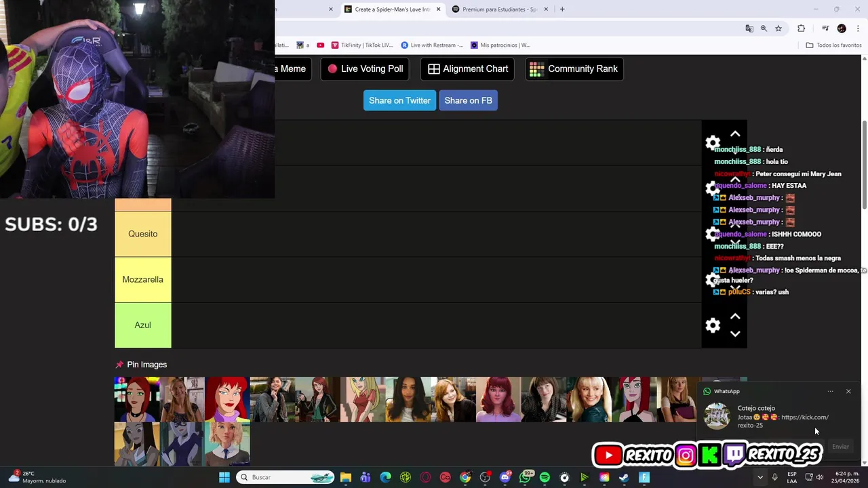Pick the red-haired animated Mary Jane with yellow top
The image size is (868, 488).
coord(227,399)
